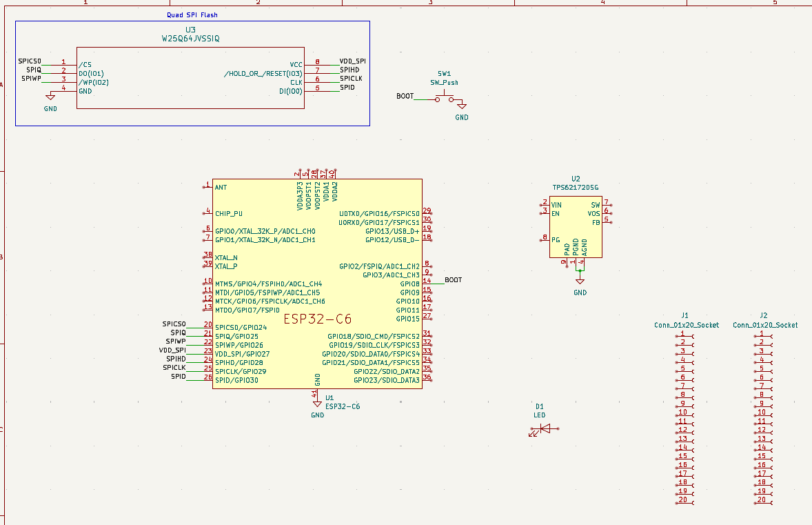The width and height of the screenshot is (812, 525).
Task: Select the BOOT net label near GPIO8
Action: 453,279
